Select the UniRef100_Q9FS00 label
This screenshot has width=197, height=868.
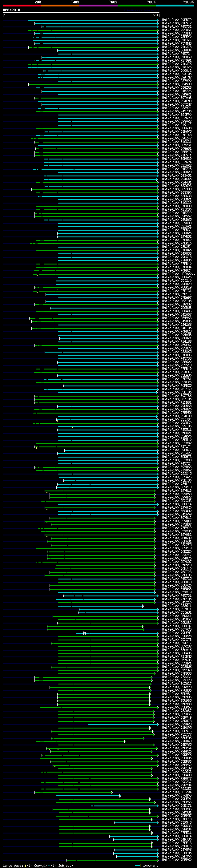coord(177,857)
